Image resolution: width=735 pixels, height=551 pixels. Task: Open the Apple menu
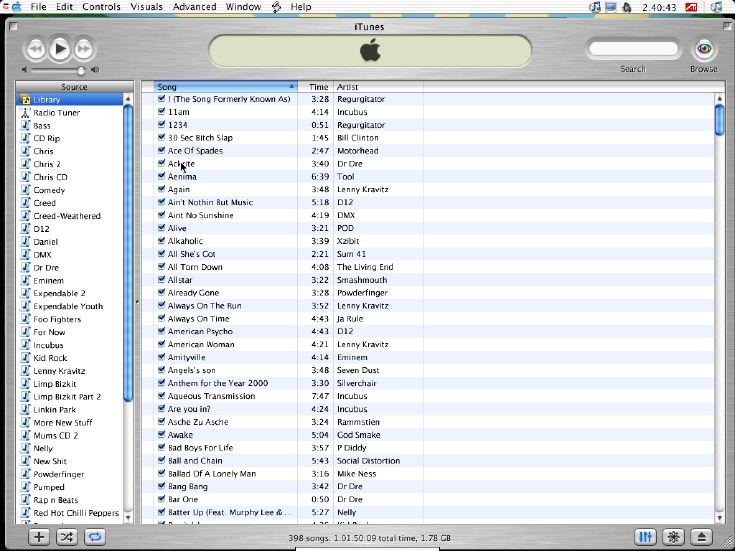[x=15, y=7]
